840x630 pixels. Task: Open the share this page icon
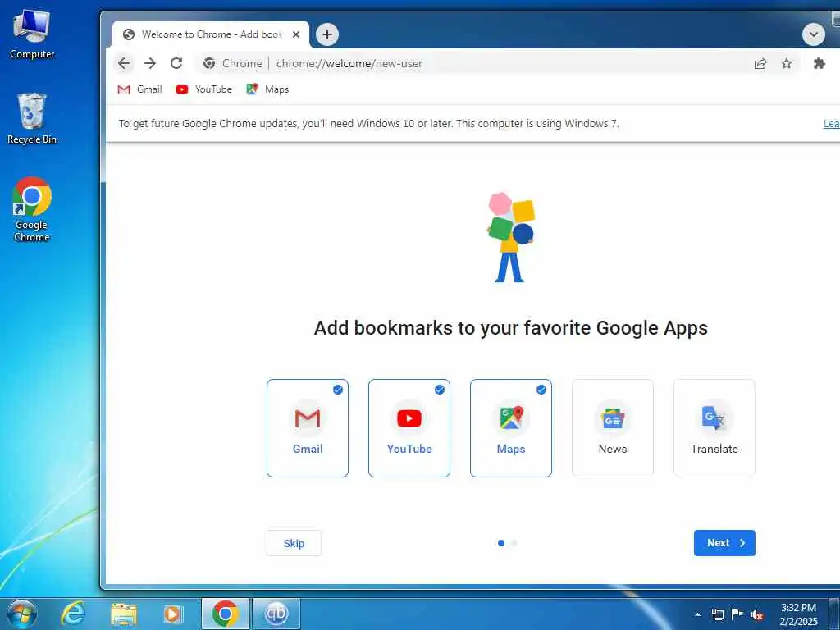point(760,64)
